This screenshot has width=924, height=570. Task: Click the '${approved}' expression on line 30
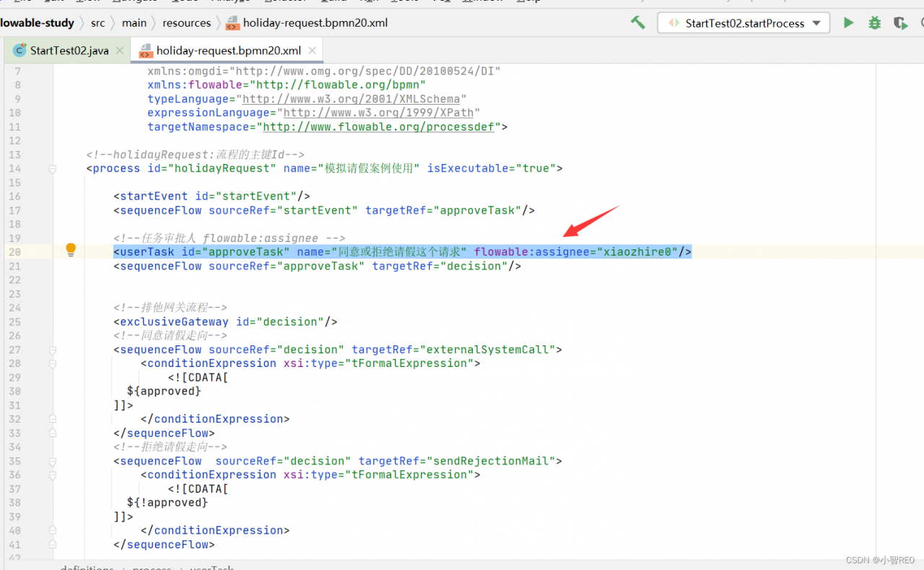(164, 391)
